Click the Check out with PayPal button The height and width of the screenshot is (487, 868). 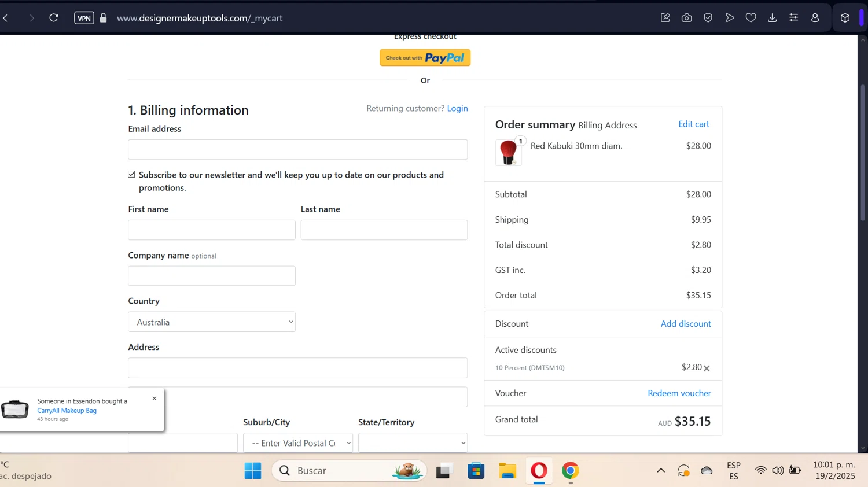tap(425, 58)
